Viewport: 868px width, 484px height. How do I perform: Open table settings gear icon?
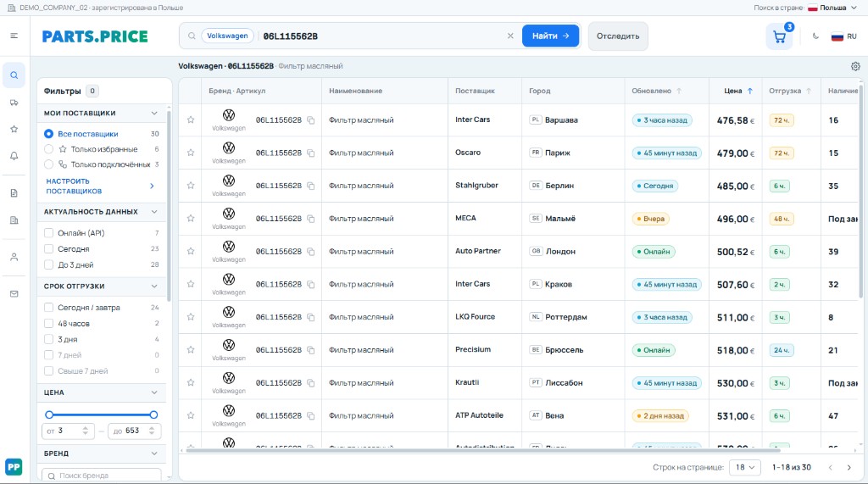[x=855, y=66]
